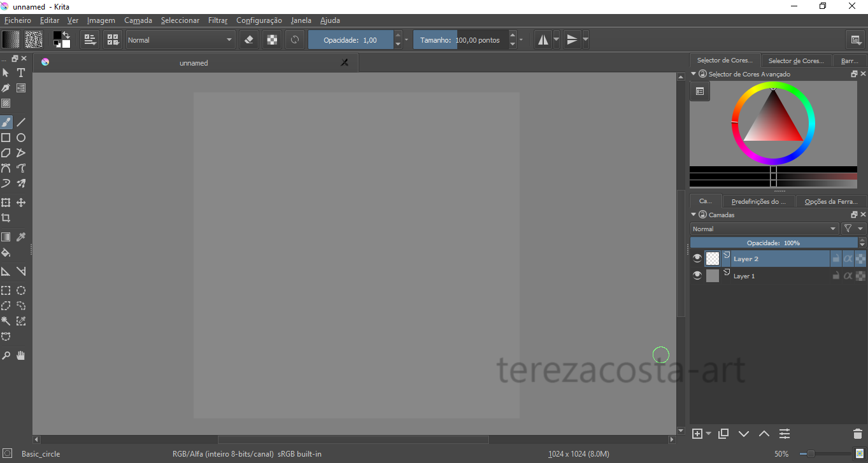
Task: Reload original brush preset
Action: pos(295,39)
